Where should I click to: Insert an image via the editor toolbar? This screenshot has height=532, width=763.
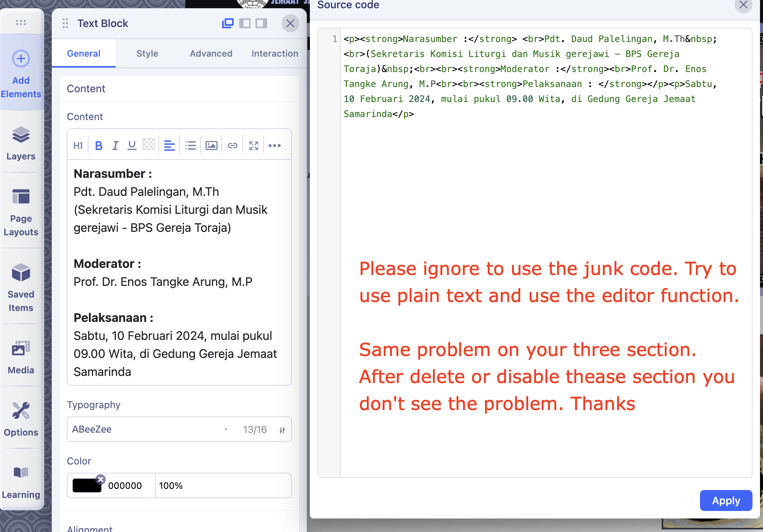click(x=211, y=145)
